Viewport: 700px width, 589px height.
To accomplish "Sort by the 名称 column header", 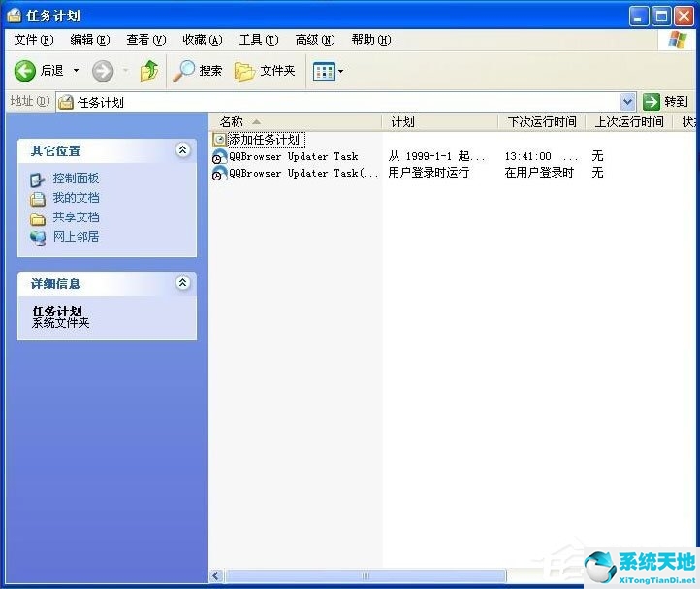I will pos(295,121).
